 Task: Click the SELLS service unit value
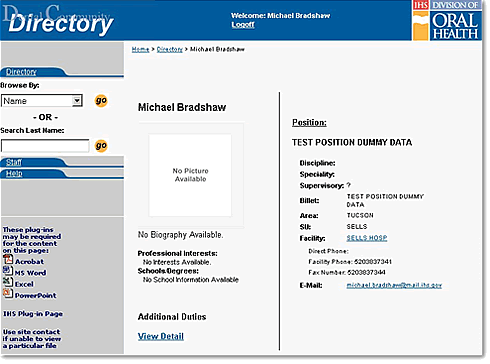[357, 227]
